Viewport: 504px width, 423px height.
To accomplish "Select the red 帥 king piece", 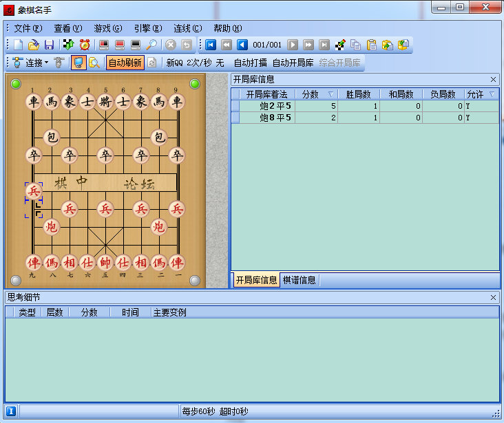I will (105, 263).
